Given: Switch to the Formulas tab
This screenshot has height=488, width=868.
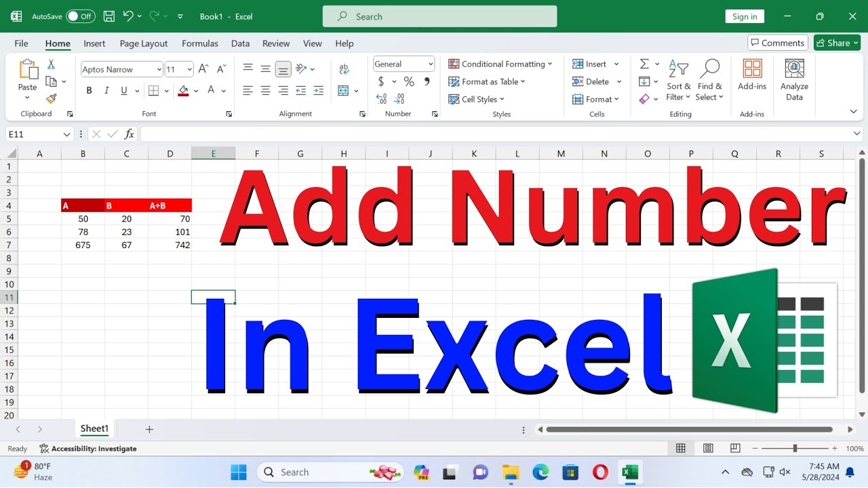Looking at the screenshot, I should point(200,43).
